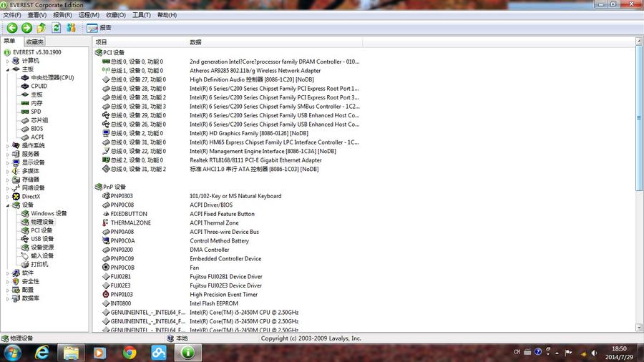Click the EVEREST v5.30.1900 root node
644x362 pixels.
pyautogui.click(x=36, y=52)
